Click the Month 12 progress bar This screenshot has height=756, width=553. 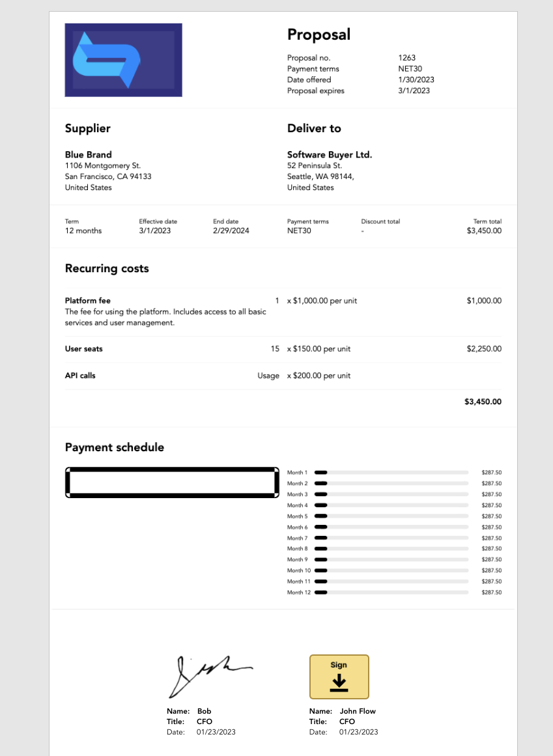coord(391,592)
